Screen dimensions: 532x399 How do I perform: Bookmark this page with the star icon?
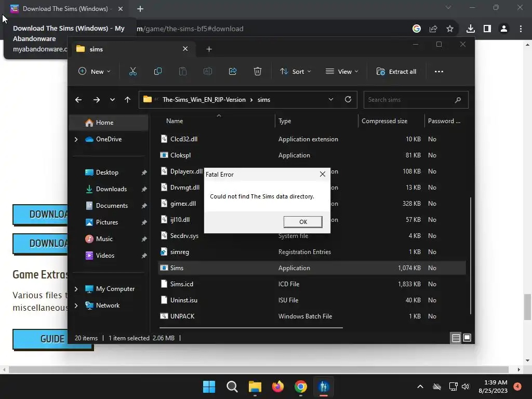(x=450, y=29)
